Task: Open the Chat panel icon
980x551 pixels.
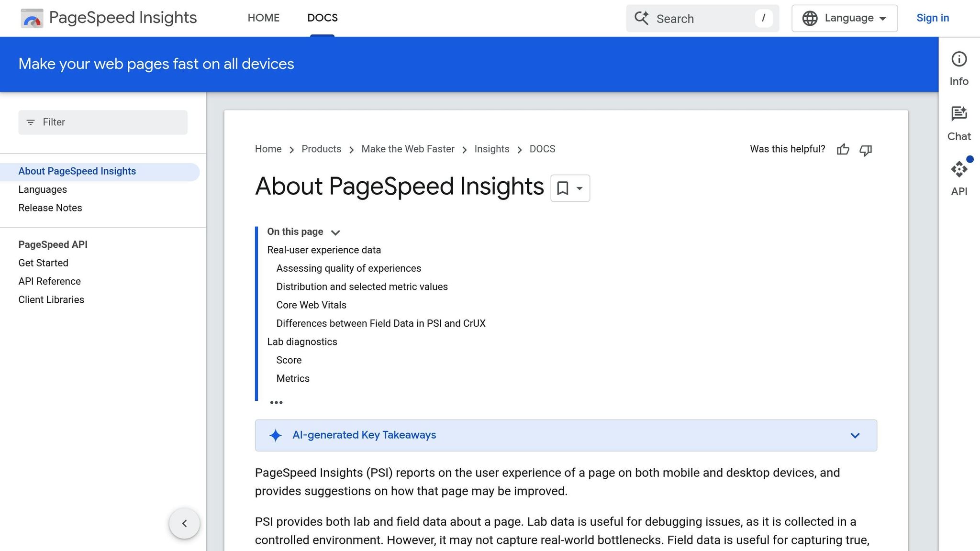Action: (959, 114)
